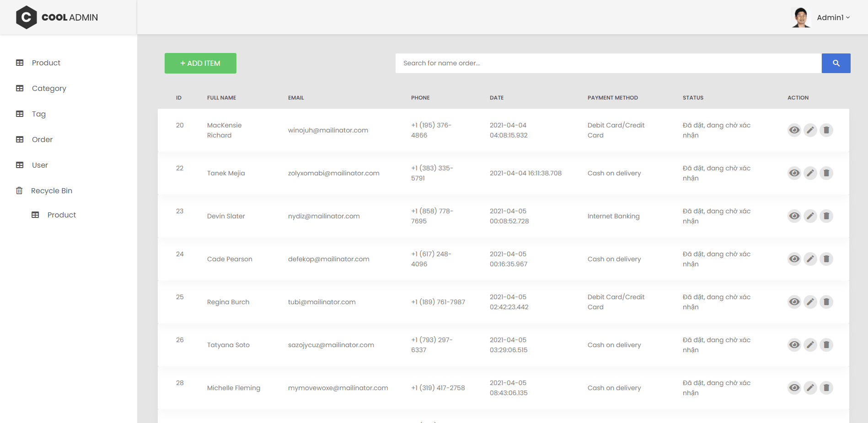Open the Order menu item

(42, 139)
